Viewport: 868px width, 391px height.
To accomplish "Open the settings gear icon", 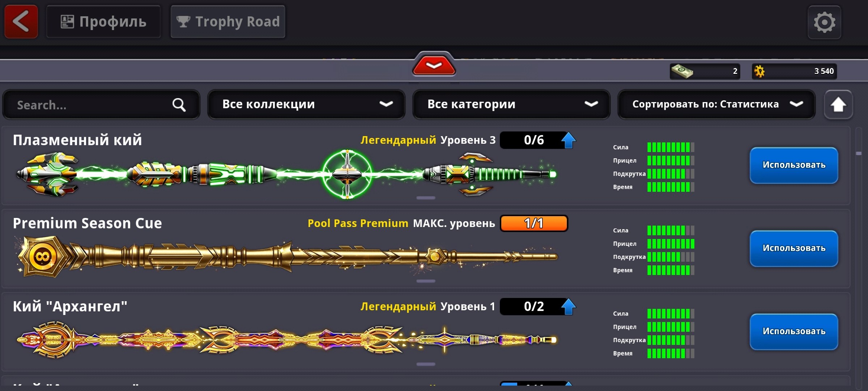I will [x=824, y=22].
